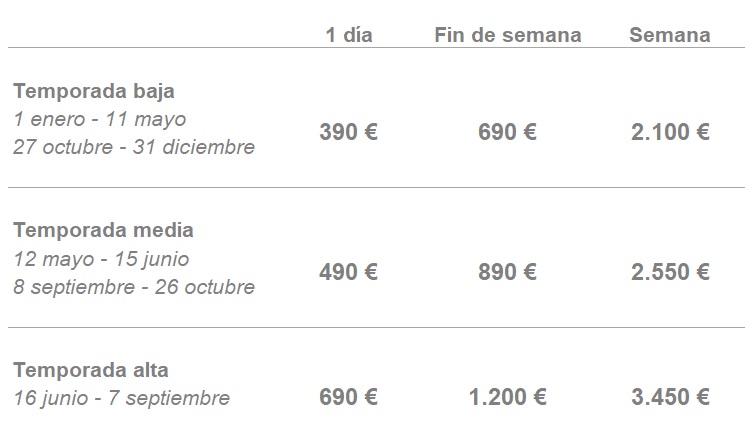The height and width of the screenshot is (429, 756).
Task: Click the "8 septiembre - 26 octubre" dates
Action: [134, 287]
